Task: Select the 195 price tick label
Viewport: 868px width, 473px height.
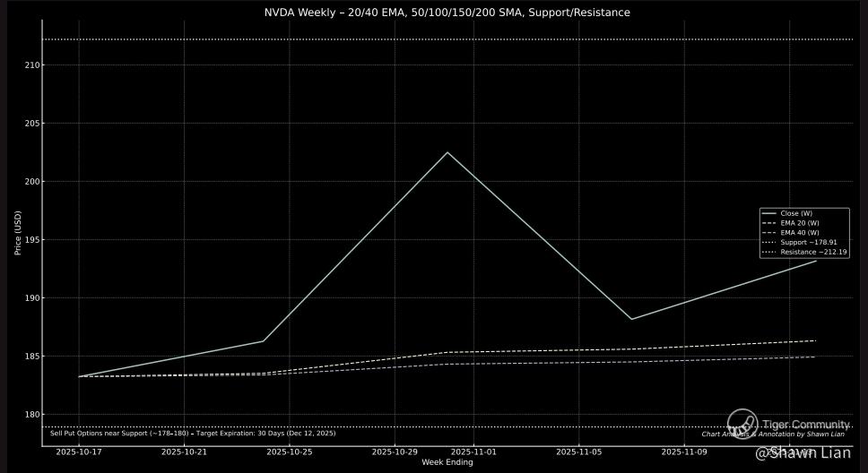Action: [32, 240]
